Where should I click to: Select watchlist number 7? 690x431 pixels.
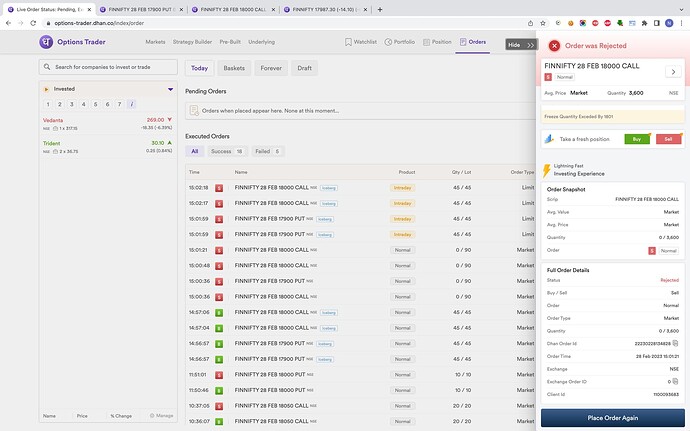point(119,104)
